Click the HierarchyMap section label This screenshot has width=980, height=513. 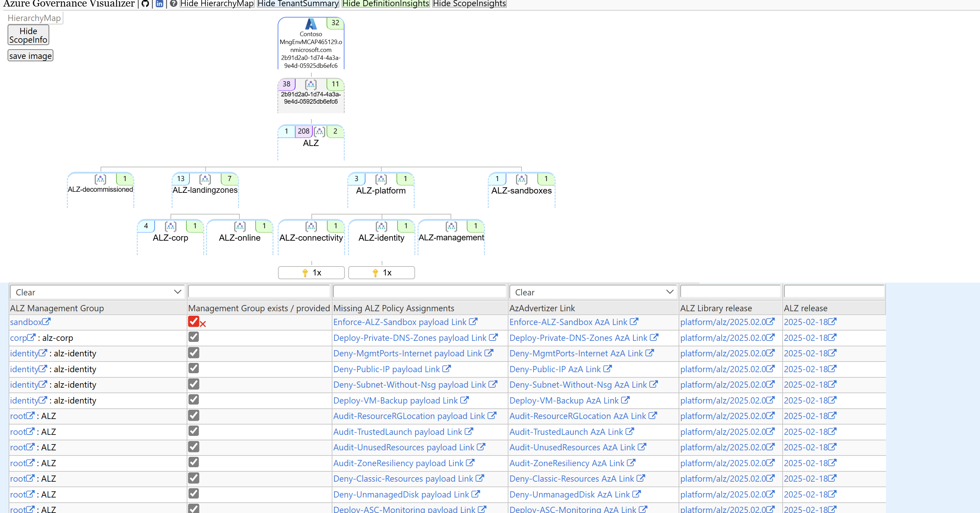[34, 18]
